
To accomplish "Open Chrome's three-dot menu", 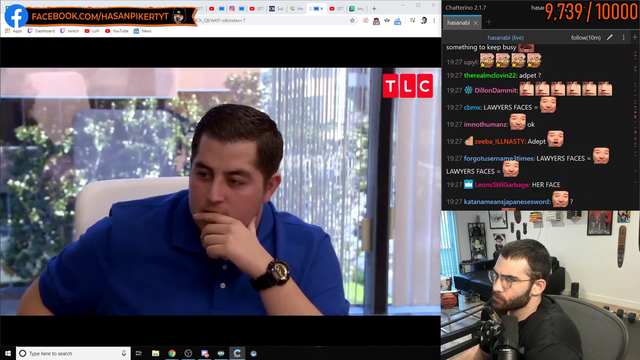I will coord(434,20).
